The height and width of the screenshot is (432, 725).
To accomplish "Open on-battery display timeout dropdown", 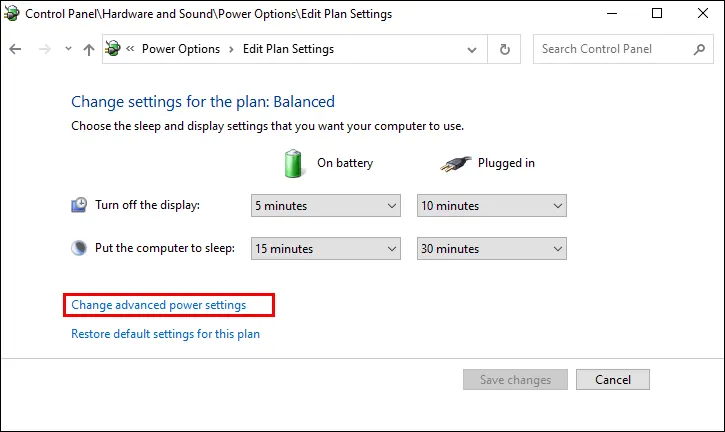I will point(325,206).
